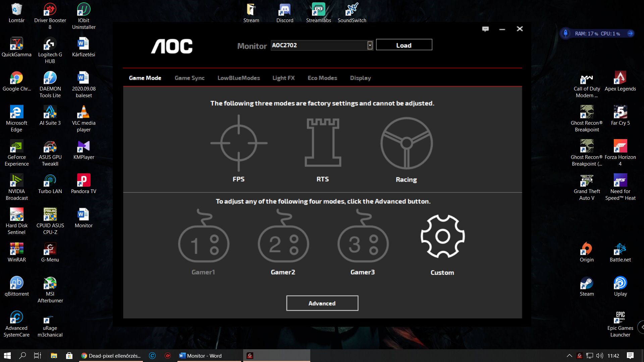Viewport: 644px width, 362px height.
Task: Open the Eco Modes tab
Action: click(x=322, y=78)
